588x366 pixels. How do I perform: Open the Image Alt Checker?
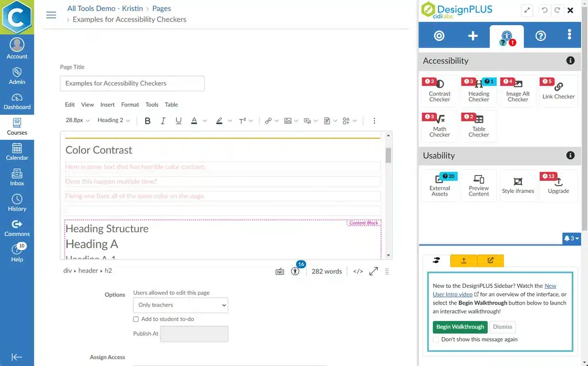(x=518, y=91)
